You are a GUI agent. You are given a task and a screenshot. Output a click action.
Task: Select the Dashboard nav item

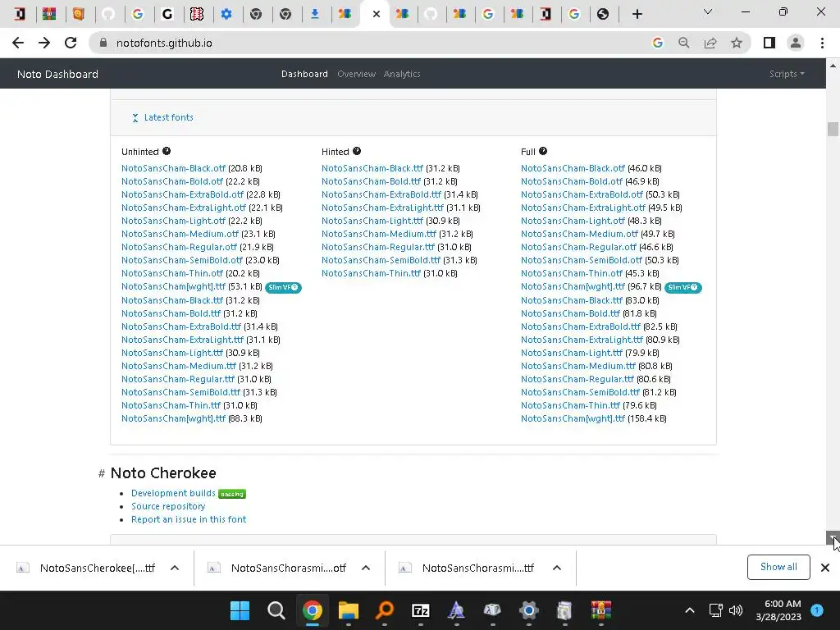304,74
